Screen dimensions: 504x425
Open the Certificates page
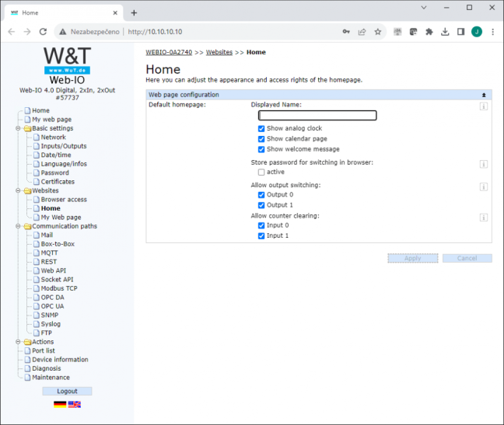click(58, 182)
